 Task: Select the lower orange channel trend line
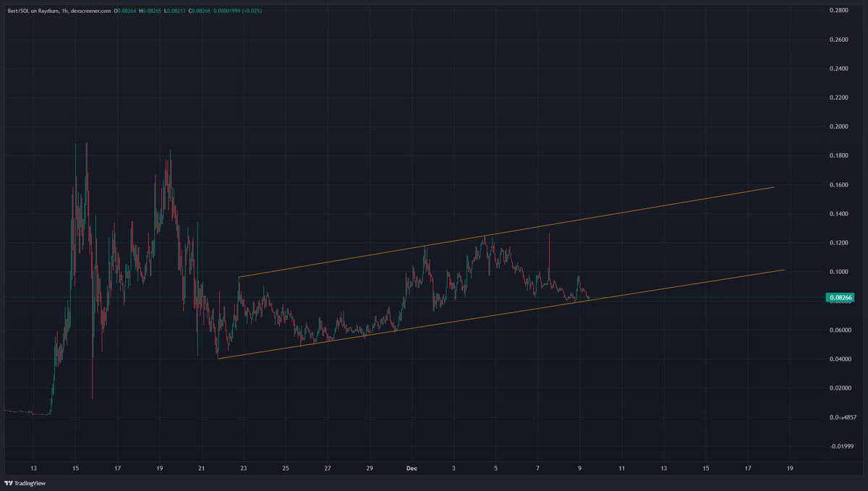[501, 314]
